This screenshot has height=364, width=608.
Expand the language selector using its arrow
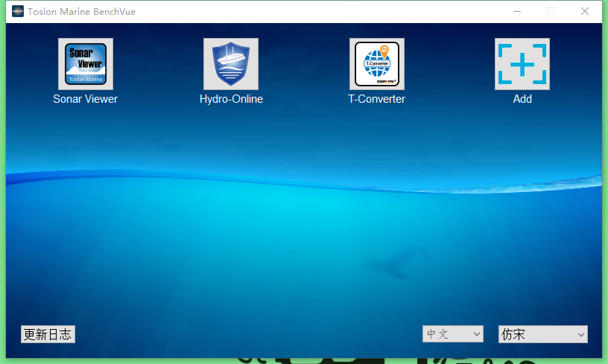pos(477,335)
